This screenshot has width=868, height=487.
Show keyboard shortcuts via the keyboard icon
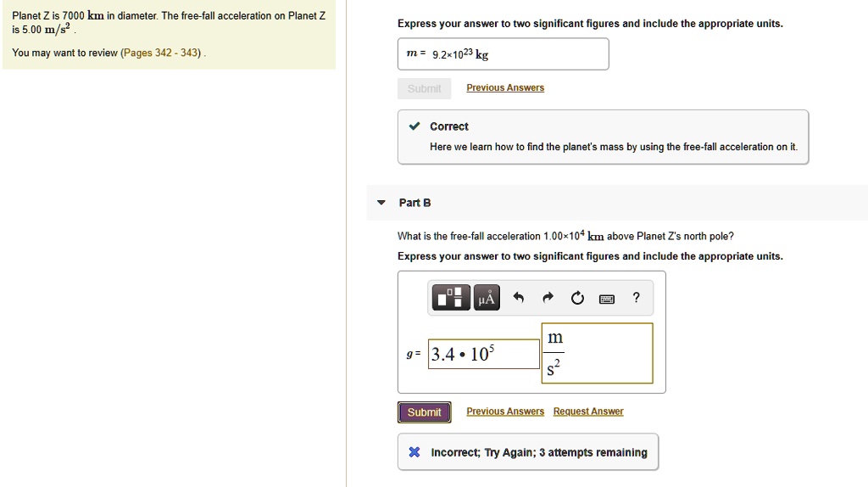click(x=607, y=298)
